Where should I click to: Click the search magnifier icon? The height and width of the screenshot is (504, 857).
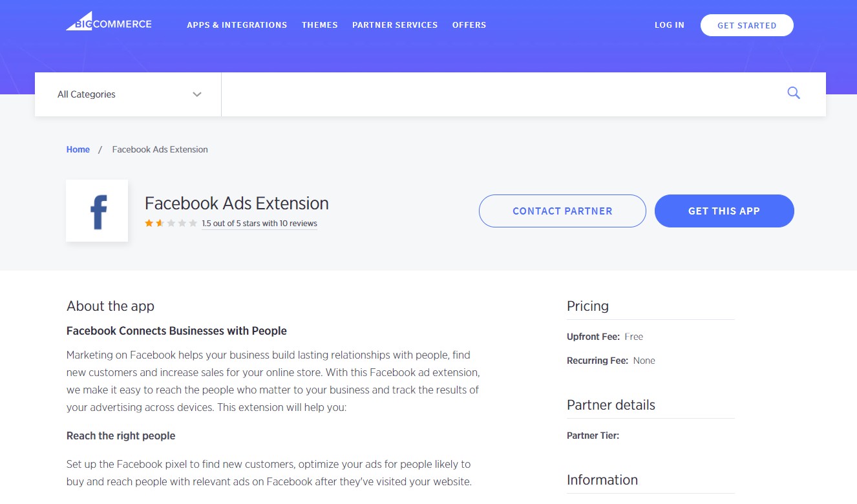pyautogui.click(x=794, y=94)
